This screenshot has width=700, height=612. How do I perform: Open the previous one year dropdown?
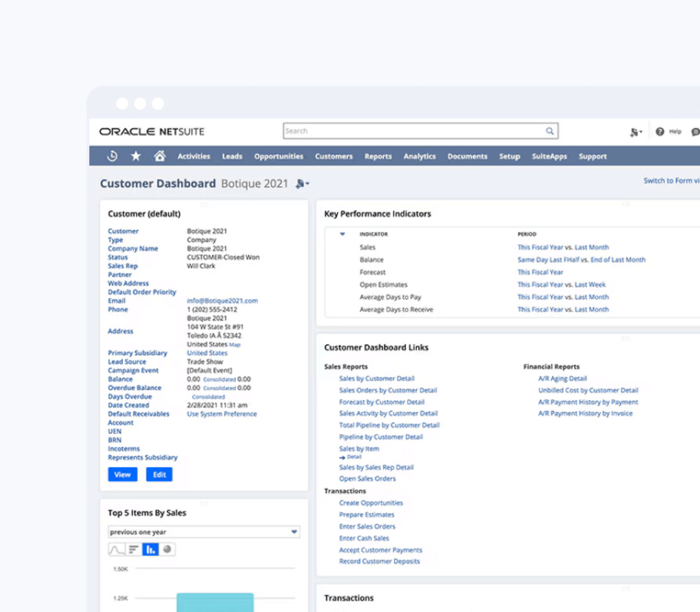(x=204, y=532)
